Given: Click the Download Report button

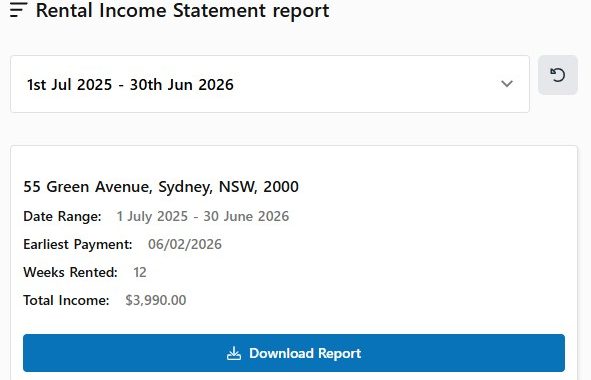Looking at the screenshot, I should point(294,353).
